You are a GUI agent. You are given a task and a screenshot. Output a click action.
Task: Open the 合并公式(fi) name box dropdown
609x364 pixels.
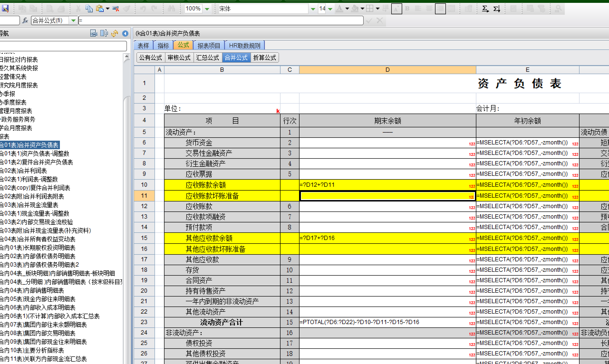pos(73,20)
